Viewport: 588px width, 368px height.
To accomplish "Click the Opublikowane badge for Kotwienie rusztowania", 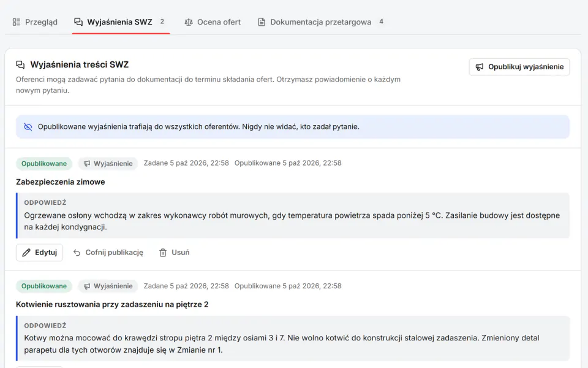I will coord(44,286).
